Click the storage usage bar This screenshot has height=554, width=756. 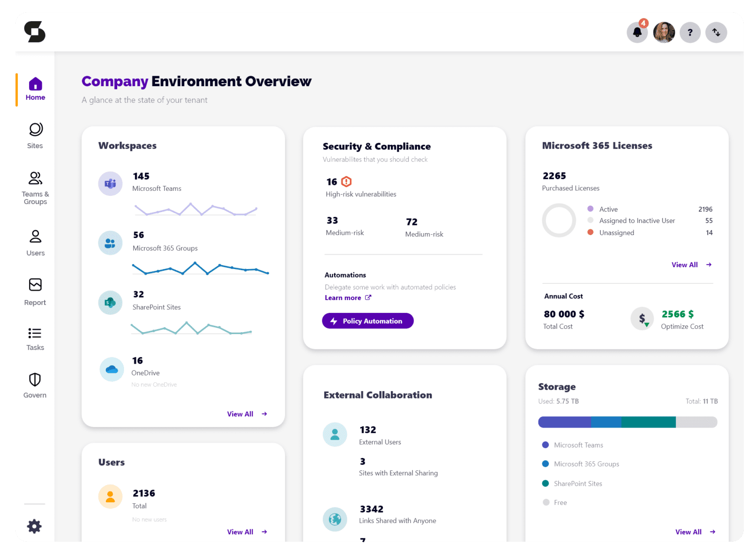[628, 422]
